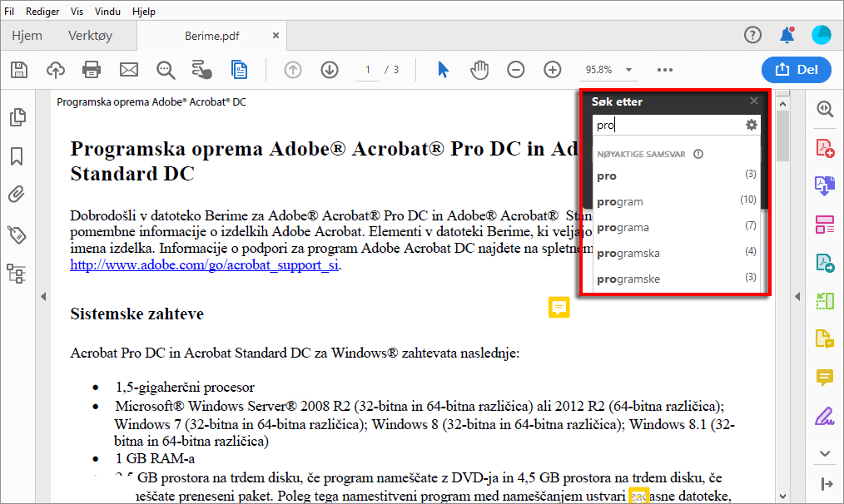Switch to the Hjem tab

point(27,36)
